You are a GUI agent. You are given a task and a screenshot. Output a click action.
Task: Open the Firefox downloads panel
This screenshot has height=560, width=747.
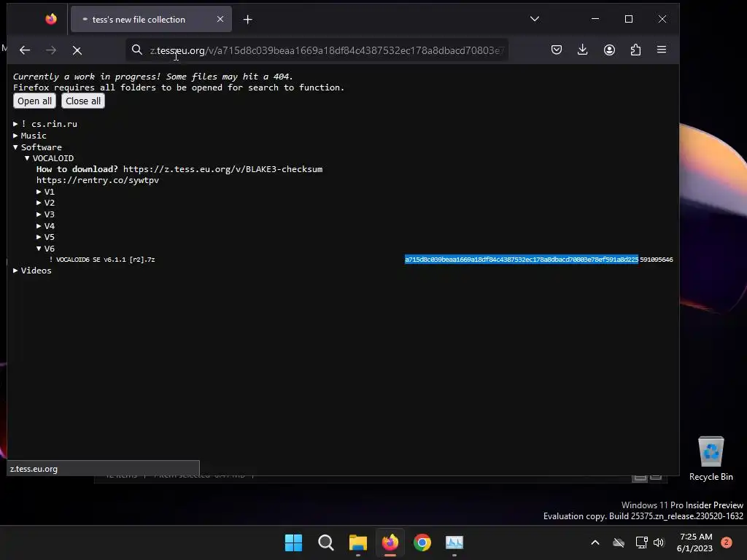point(583,50)
